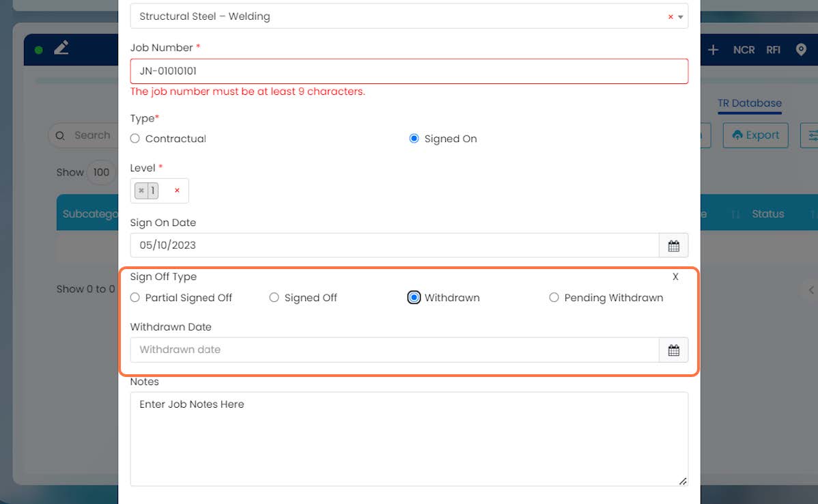Click into the Job Notes textarea
The width and height of the screenshot is (818, 504).
pyautogui.click(x=409, y=439)
